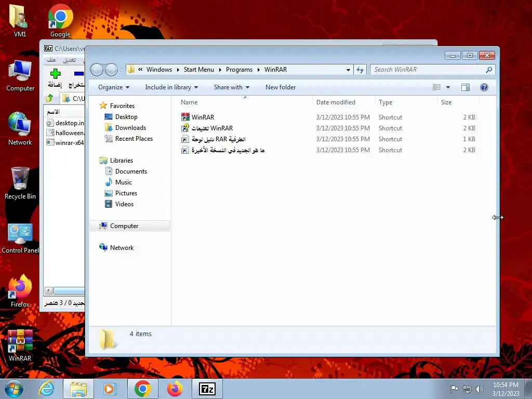The image size is (532, 399).
Task: Select Pictures library
Action: (x=121, y=193)
